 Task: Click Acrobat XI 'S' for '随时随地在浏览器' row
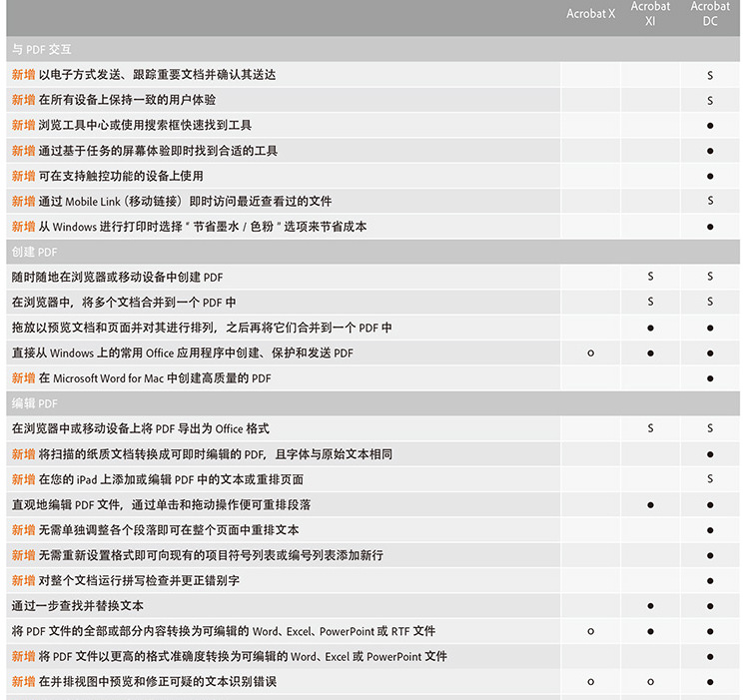[x=650, y=277]
